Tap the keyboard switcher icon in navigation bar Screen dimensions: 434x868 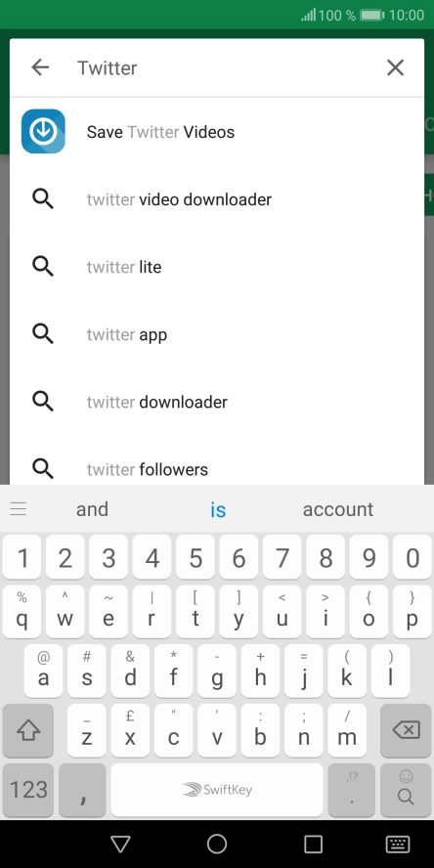(x=398, y=844)
